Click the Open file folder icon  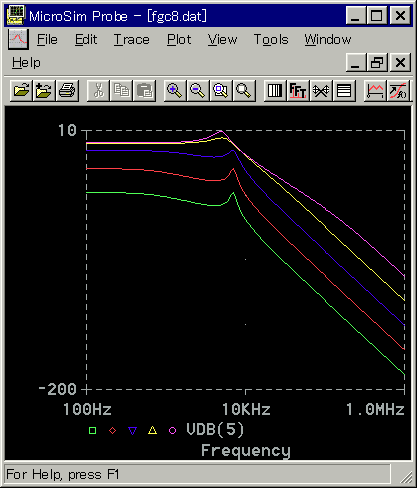pyautogui.click(x=21, y=90)
